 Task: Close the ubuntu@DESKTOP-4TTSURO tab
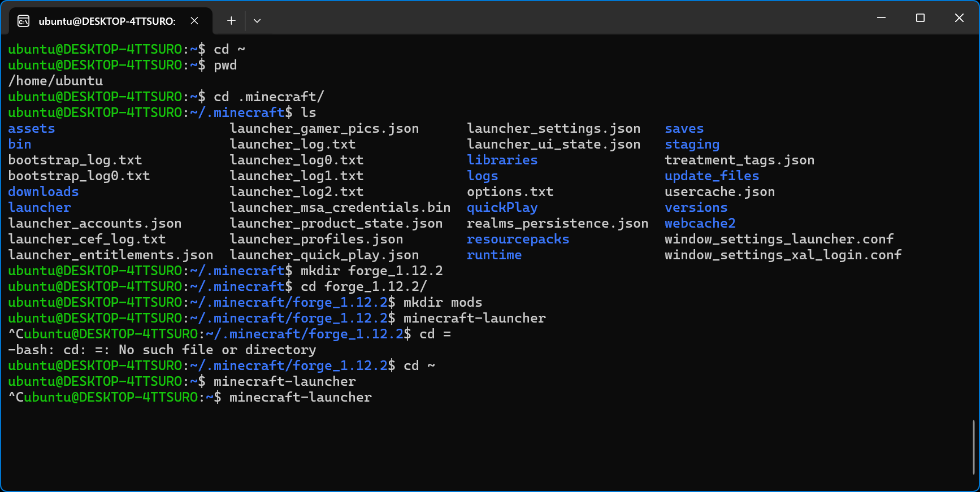coord(194,21)
